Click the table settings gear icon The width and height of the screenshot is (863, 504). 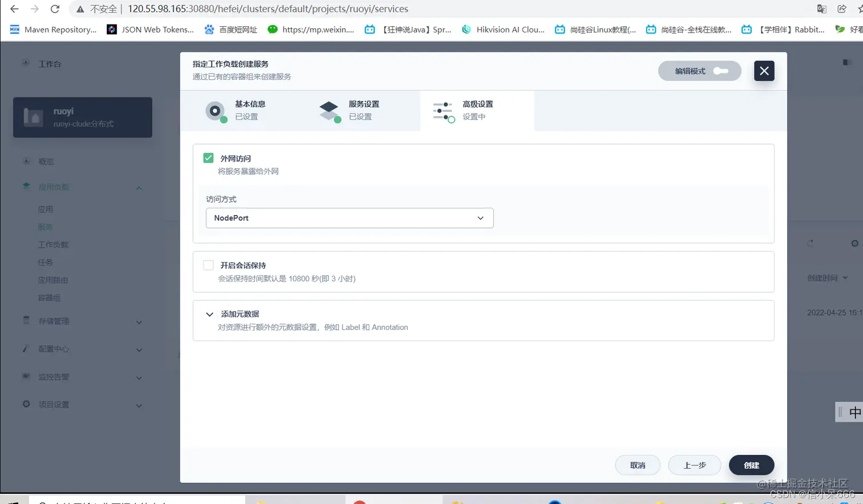[854, 243]
